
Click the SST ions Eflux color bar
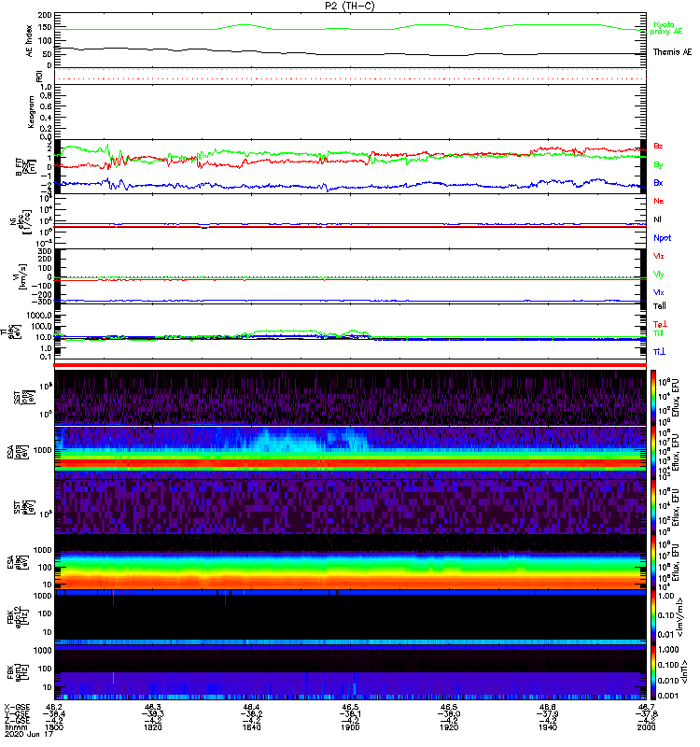653,398
